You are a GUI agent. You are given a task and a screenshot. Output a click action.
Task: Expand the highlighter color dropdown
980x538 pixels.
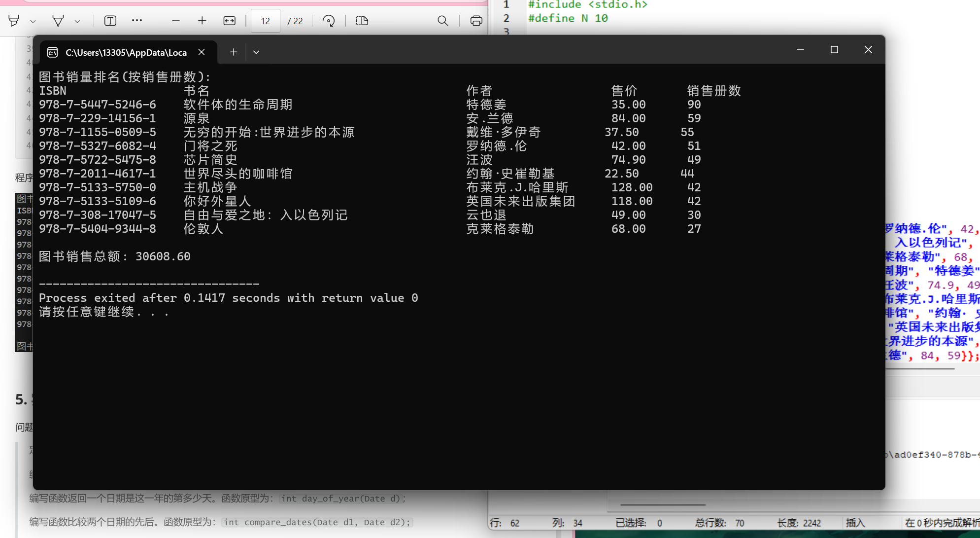33,21
